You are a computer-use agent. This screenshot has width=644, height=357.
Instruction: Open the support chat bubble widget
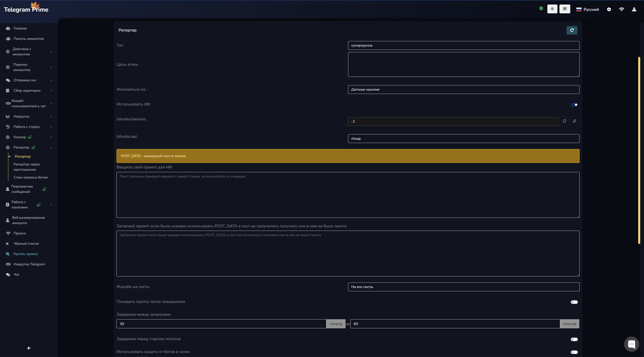(631, 344)
